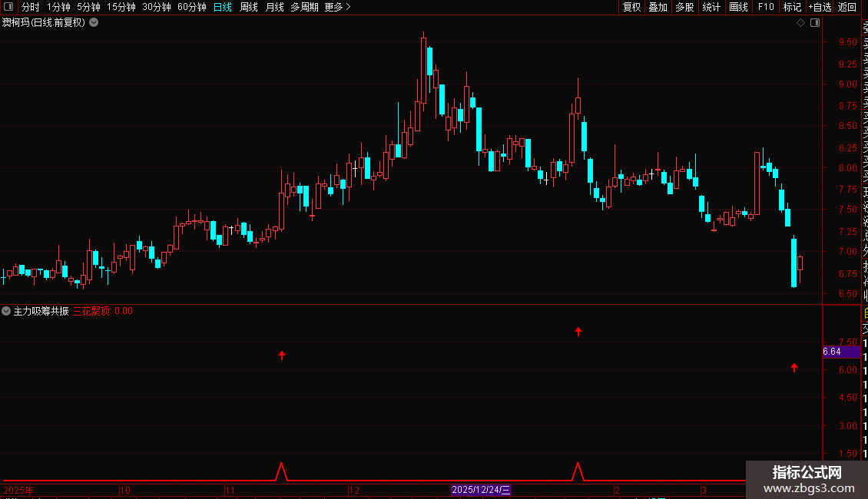Open the 60分钟 period tab
Image resolution: width=868 pixels, height=499 pixels.
pos(191,7)
